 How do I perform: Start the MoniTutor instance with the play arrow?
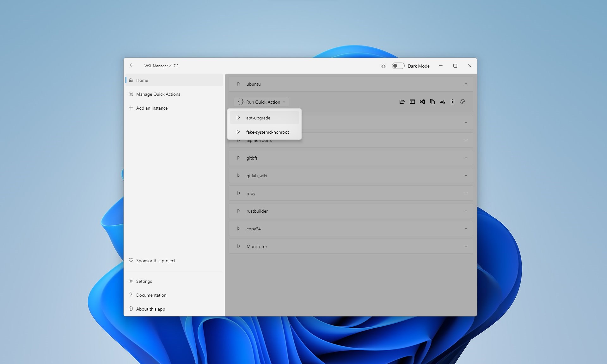click(238, 246)
